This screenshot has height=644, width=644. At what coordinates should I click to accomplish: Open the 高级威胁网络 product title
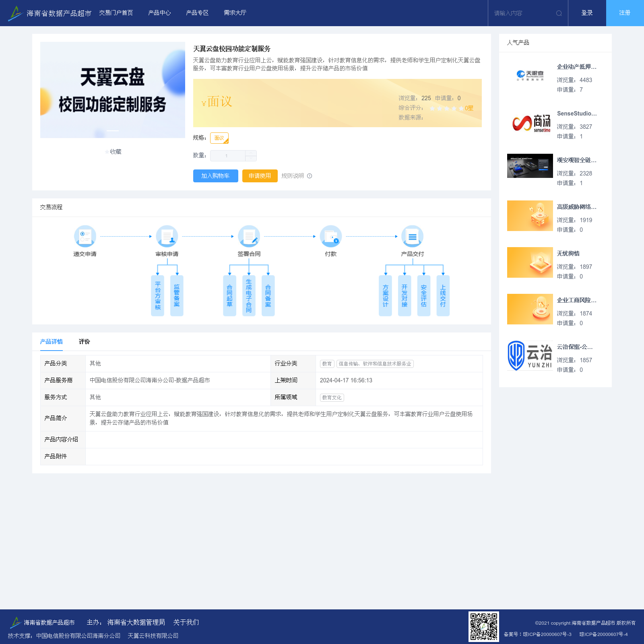click(577, 207)
